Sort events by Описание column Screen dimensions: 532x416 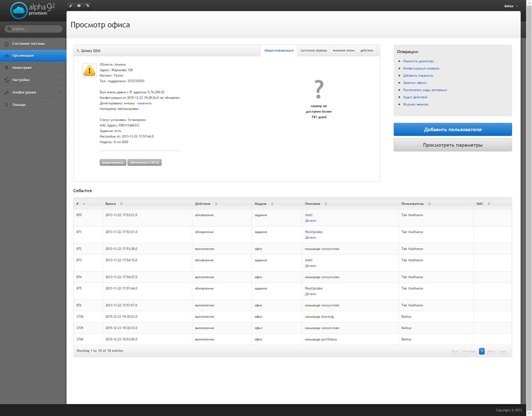pyautogui.click(x=350, y=204)
